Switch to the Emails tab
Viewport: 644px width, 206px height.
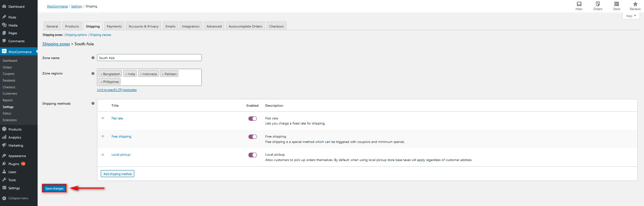(170, 26)
